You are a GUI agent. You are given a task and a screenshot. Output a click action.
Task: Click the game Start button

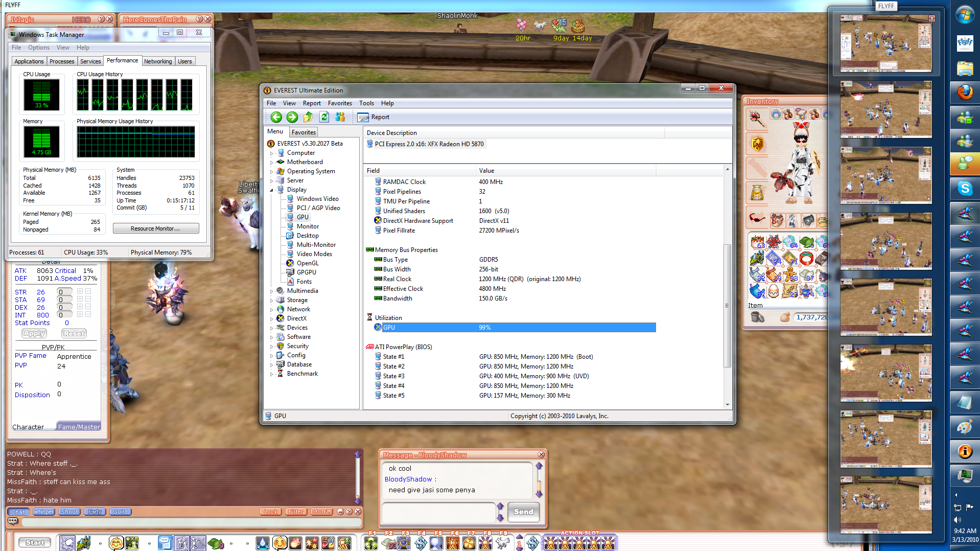coord(35,543)
